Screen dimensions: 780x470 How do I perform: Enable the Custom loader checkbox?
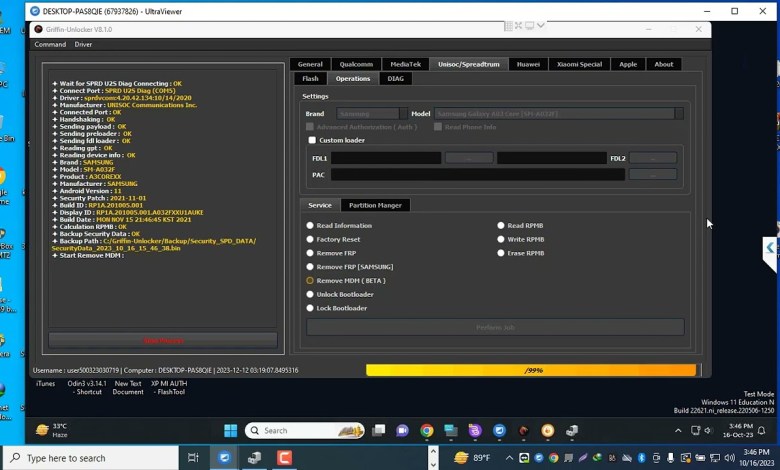[x=312, y=140]
